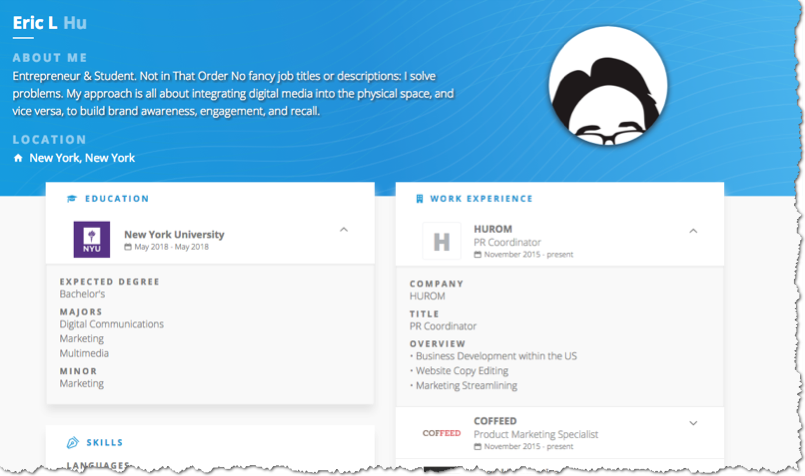Viewport: 805px width, 476px height.
Task: Click the Skills section heading
Action: 105,442
